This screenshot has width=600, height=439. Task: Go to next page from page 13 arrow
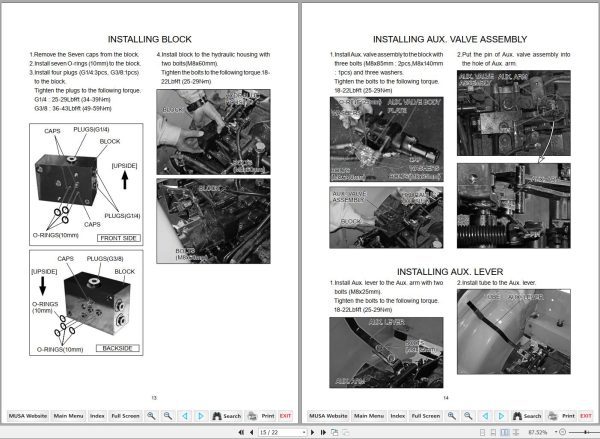click(201, 416)
